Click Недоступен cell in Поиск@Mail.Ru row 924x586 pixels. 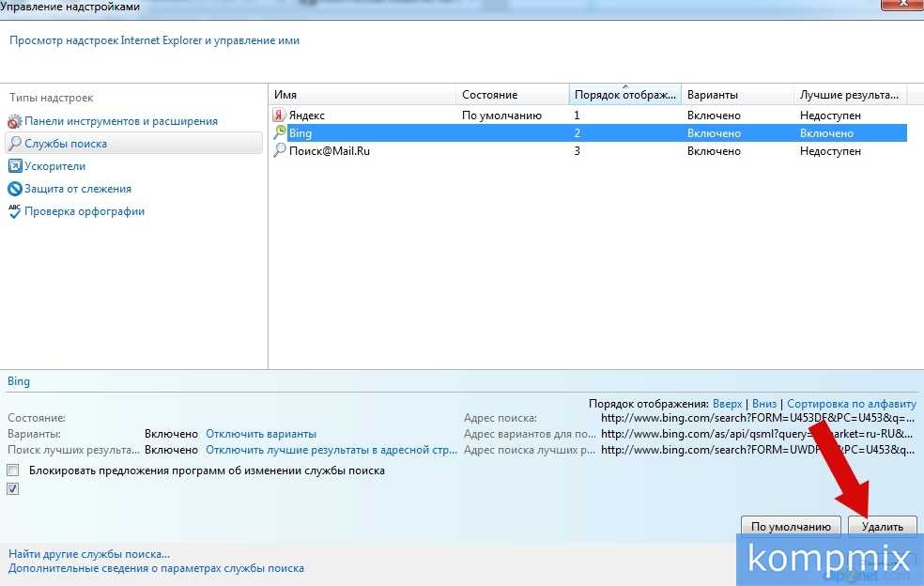pyautogui.click(x=830, y=151)
